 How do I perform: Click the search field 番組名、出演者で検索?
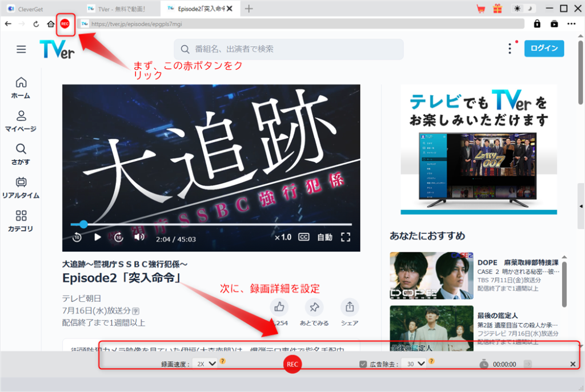[x=289, y=49]
